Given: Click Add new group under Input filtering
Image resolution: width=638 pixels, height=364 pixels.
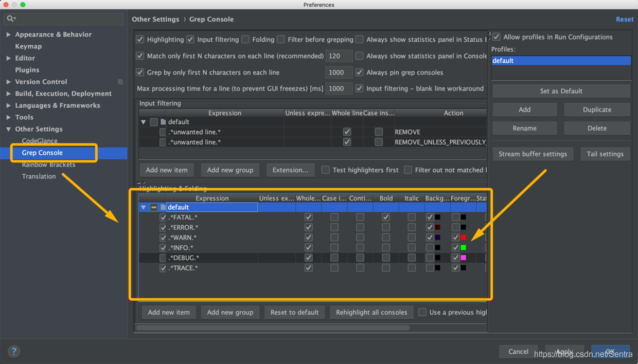Looking at the screenshot, I should (230, 170).
